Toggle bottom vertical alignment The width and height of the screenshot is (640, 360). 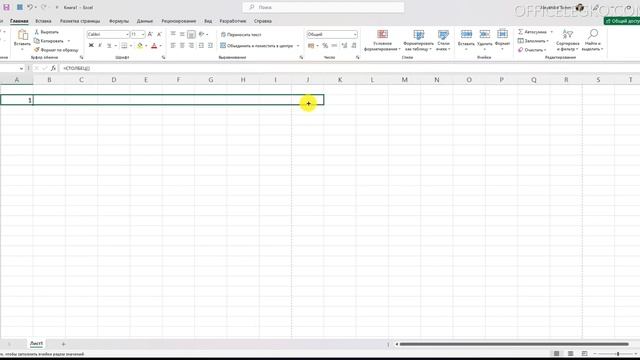191,34
